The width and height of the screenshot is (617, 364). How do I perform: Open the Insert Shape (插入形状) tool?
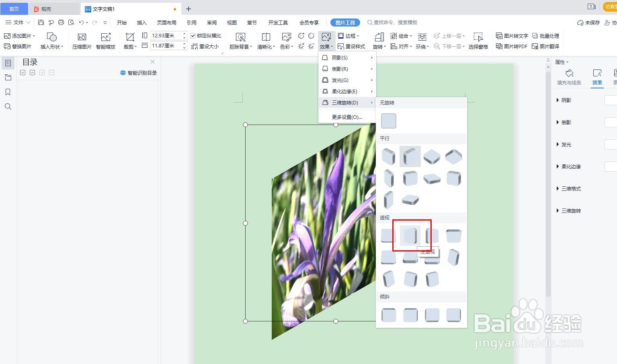click(51, 41)
